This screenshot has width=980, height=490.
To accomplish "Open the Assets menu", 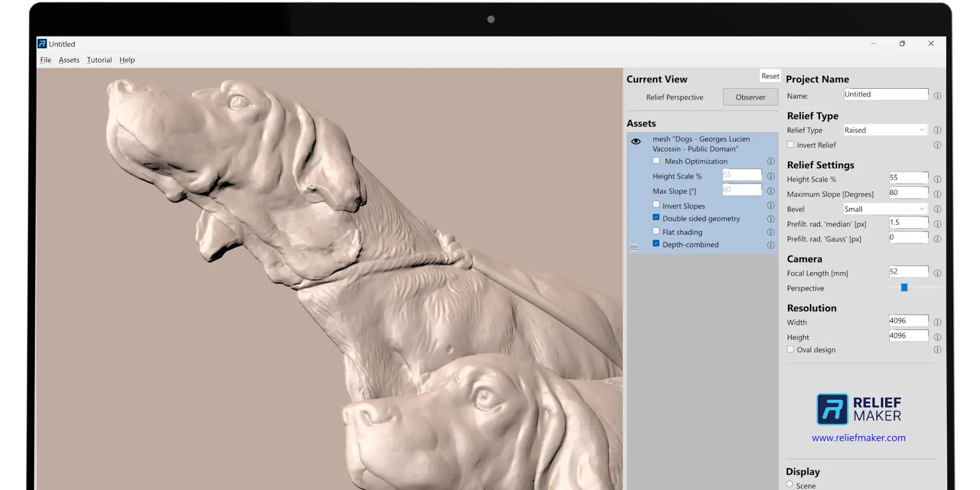I will (x=69, y=60).
